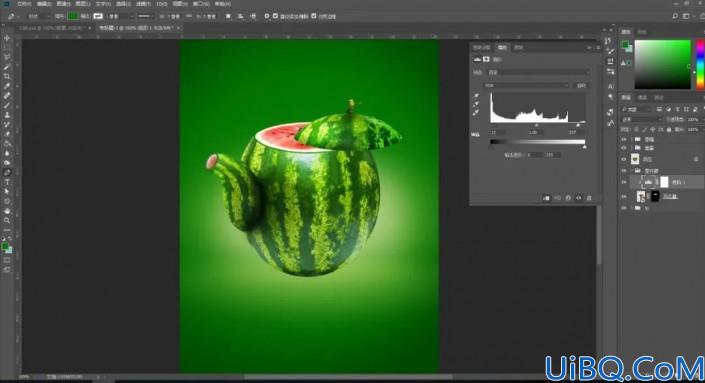Open the stroke style dropdown in options bar
This screenshot has height=383, width=705.
145,16
